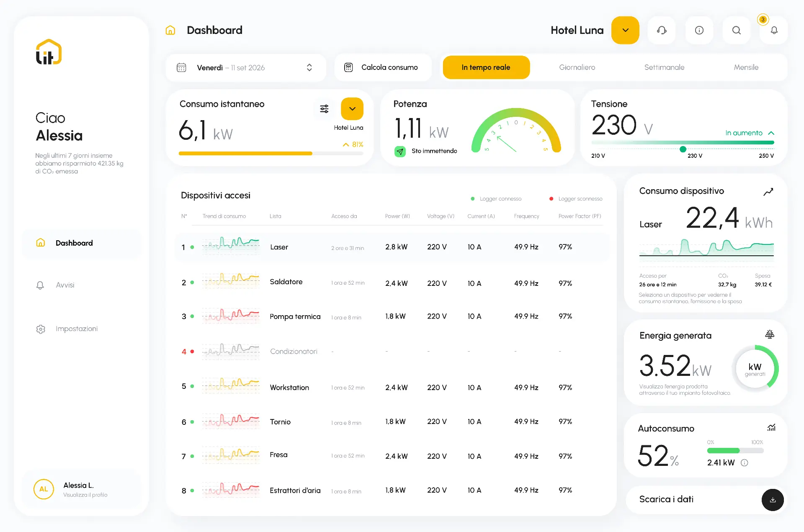Click the headset support icon
Screen dimensions: 804x532
click(x=662, y=30)
